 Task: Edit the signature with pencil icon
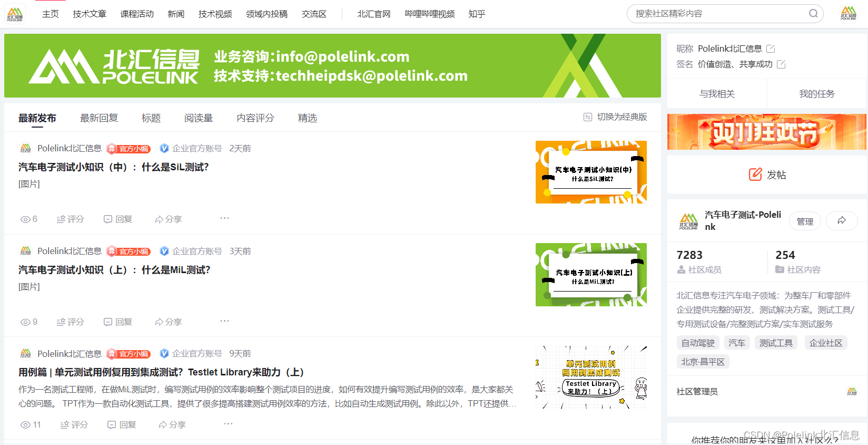[781, 64]
